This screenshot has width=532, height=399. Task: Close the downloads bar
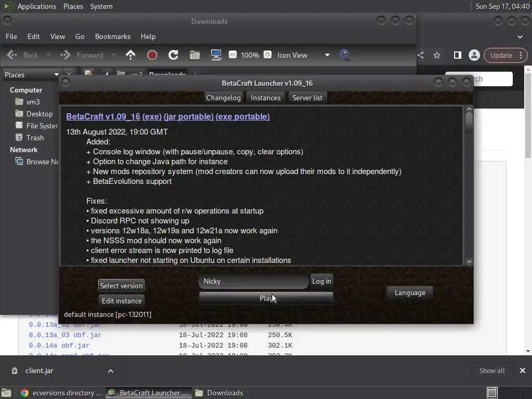[523, 370]
